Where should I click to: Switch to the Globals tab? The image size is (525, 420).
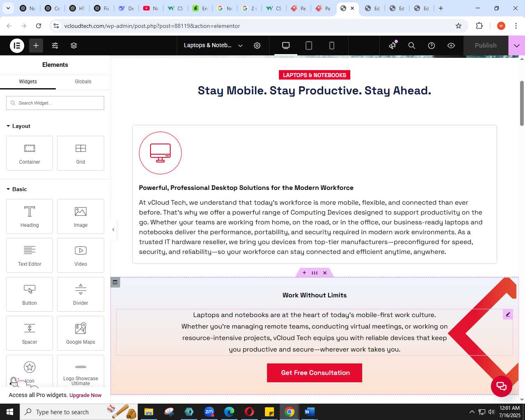click(83, 82)
